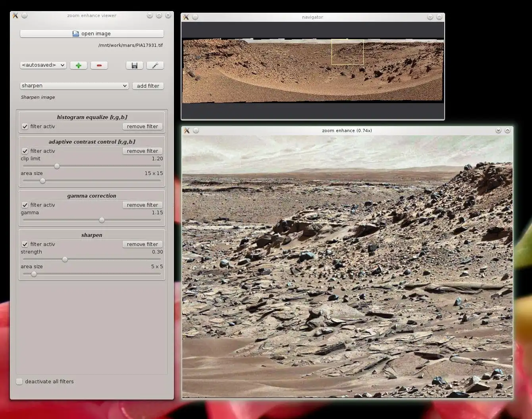Viewport: 532px width, 419px height.
Task: Minimize the zoom enhance viewer window
Action: pos(150,15)
